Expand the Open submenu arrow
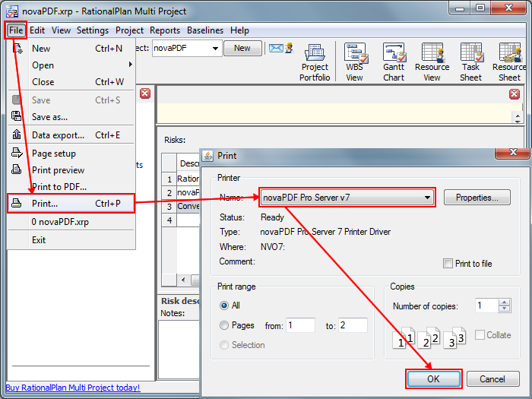Viewport: 532px width, 399px height. coord(131,65)
